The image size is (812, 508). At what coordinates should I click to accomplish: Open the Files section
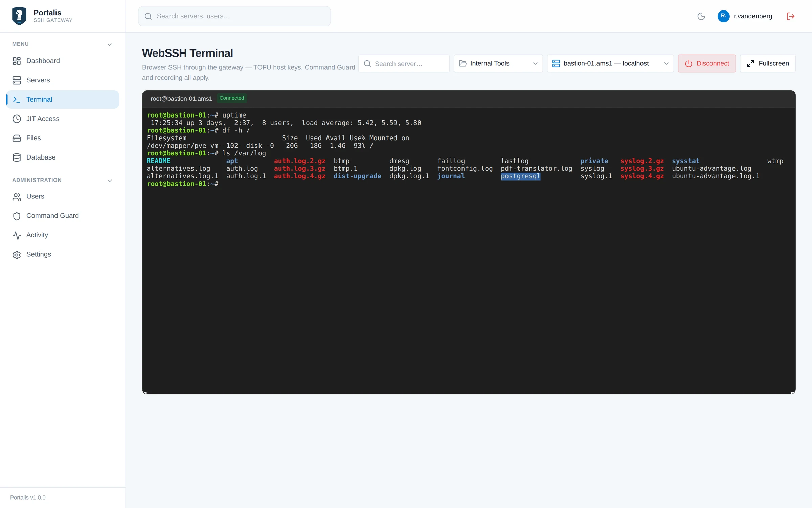[x=63, y=138]
